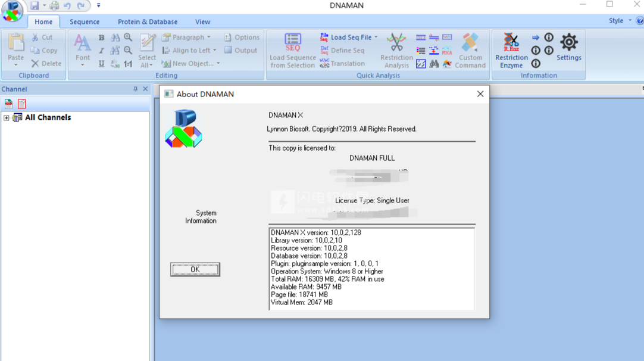Screen dimensions: 644x361
Task: Undo the last action
Action: (x=67, y=5)
